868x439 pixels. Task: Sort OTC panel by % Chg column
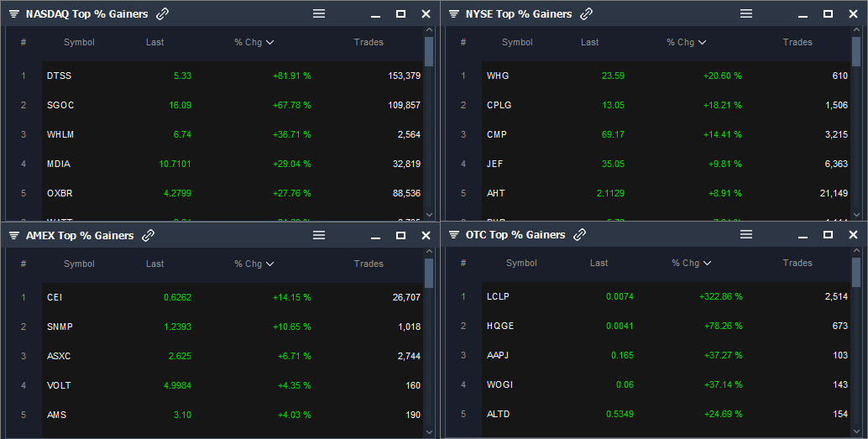(691, 263)
